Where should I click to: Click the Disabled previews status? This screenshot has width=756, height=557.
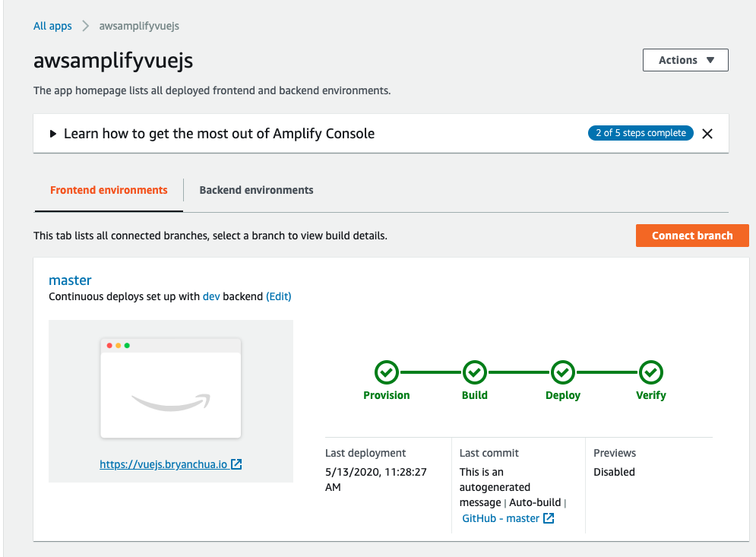[x=614, y=472]
